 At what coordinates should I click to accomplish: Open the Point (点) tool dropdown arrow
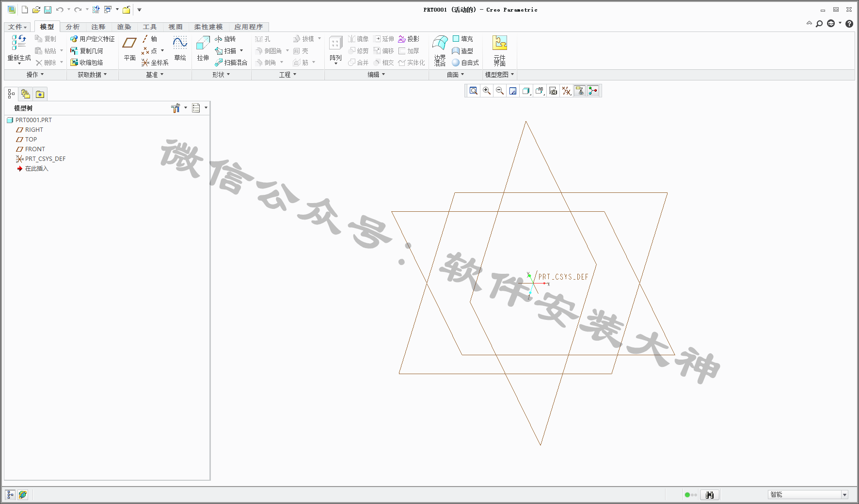pos(162,50)
